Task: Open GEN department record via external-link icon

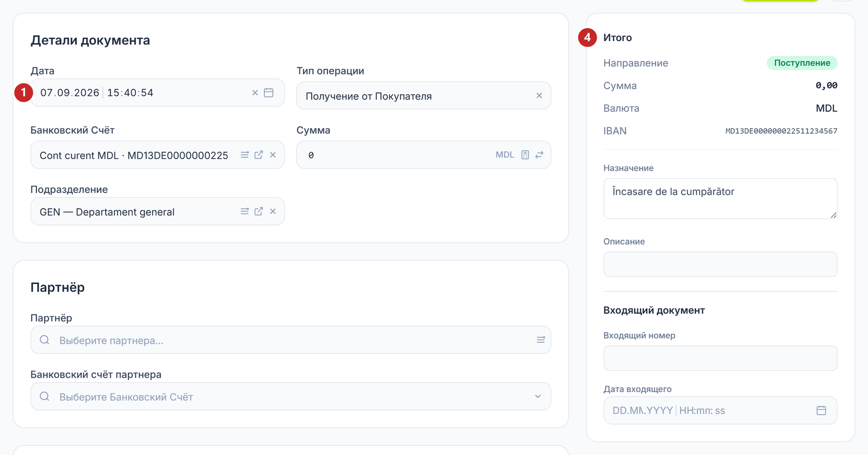Action: (259, 212)
